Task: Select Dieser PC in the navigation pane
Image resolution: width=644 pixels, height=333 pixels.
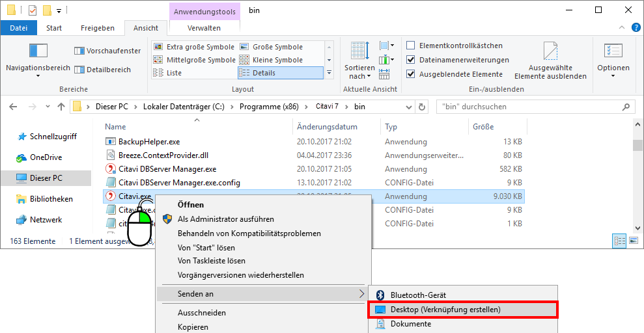Action: 46,178
